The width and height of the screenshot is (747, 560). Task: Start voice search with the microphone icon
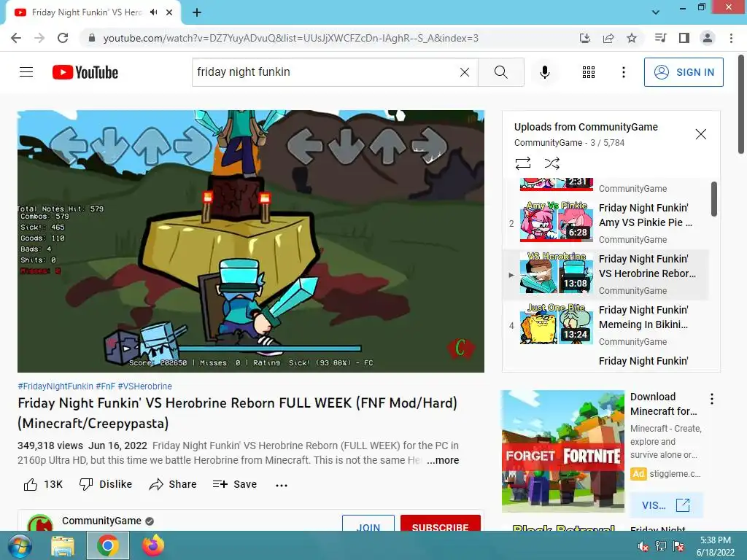[545, 72]
